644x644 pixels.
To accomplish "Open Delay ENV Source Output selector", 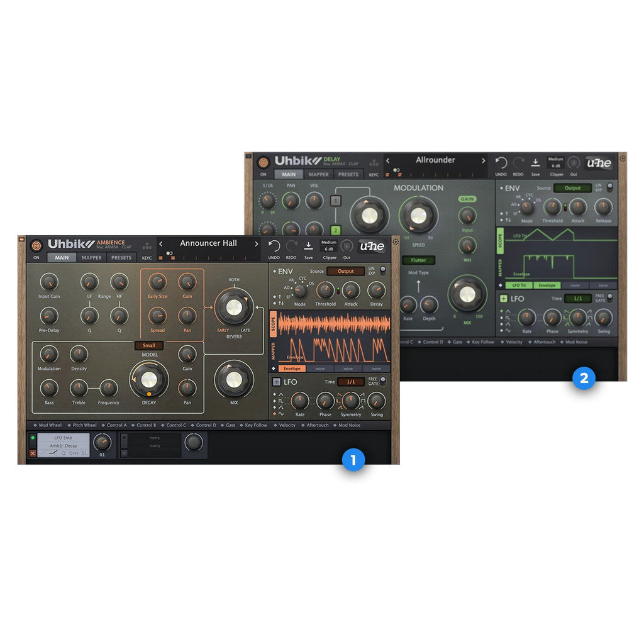I will click(572, 188).
